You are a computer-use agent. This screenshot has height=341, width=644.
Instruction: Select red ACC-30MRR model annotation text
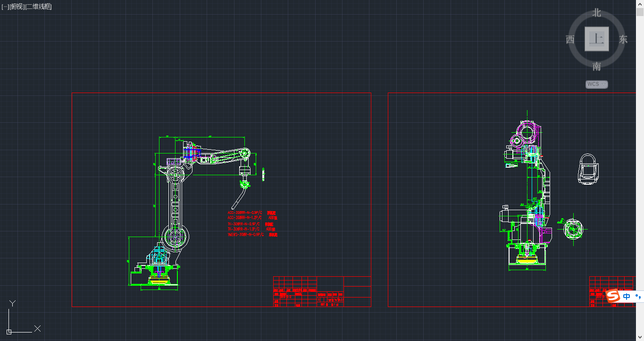tap(252, 223)
